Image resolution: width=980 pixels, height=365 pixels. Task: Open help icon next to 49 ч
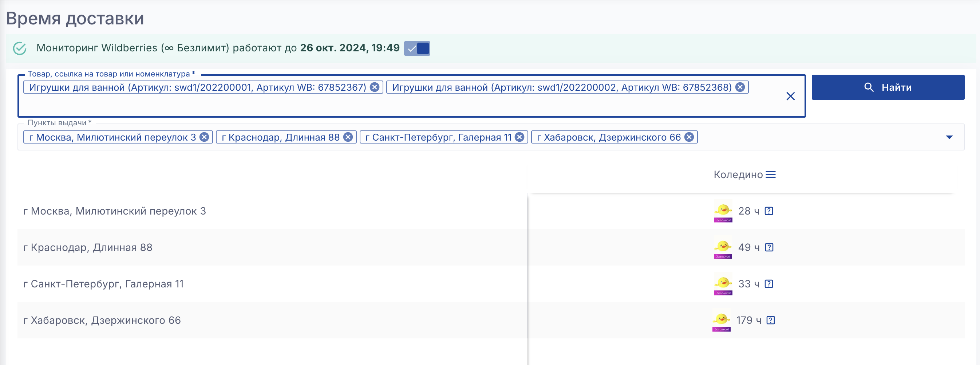[769, 247]
